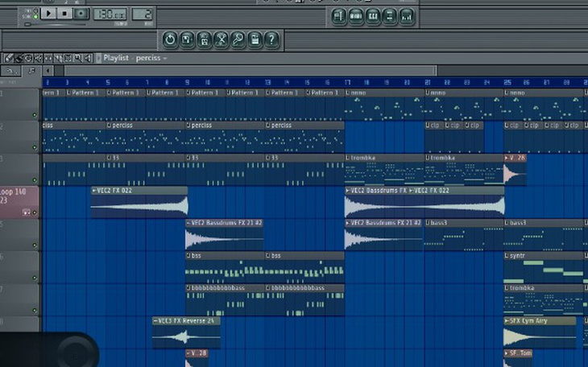Image resolution: width=588 pixels, height=367 pixels.
Task: Open the Playlist window from toolbar
Action: (x=338, y=16)
